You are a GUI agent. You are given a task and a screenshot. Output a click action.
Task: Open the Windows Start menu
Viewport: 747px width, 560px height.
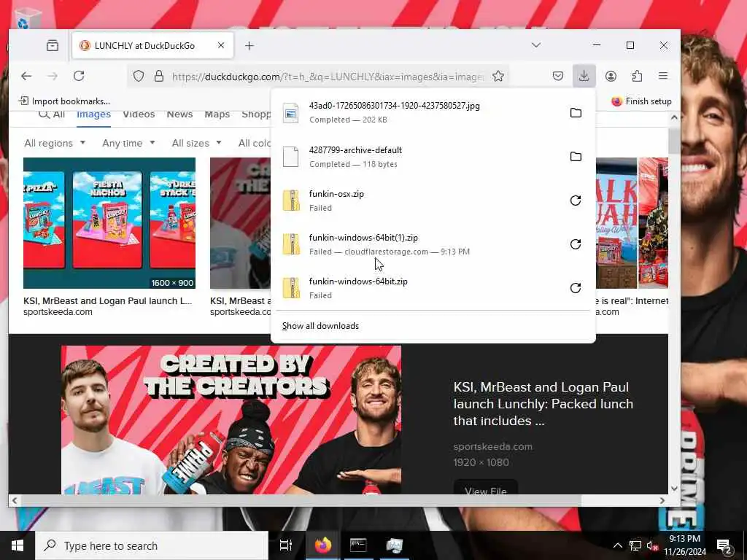[x=18, y=545]
